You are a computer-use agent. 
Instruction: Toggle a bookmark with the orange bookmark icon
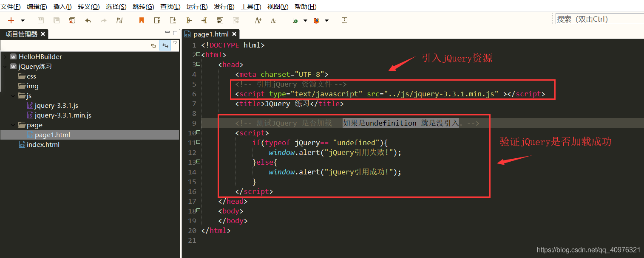(x=141, y=20)
